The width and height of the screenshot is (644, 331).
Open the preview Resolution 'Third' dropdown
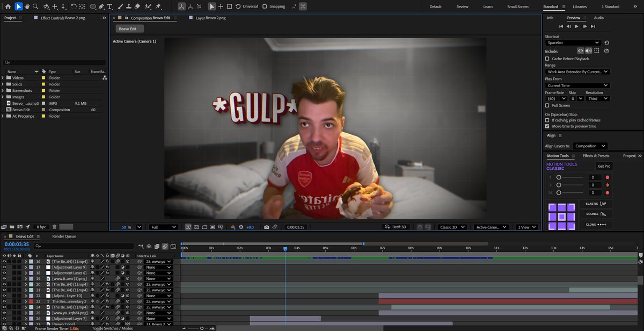click(598, 99)
